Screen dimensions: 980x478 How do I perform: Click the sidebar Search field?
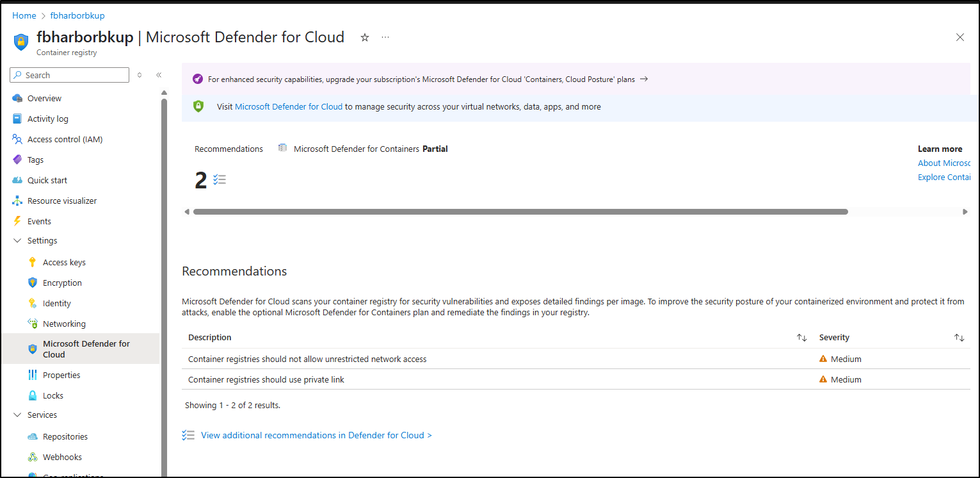(70, 75)
